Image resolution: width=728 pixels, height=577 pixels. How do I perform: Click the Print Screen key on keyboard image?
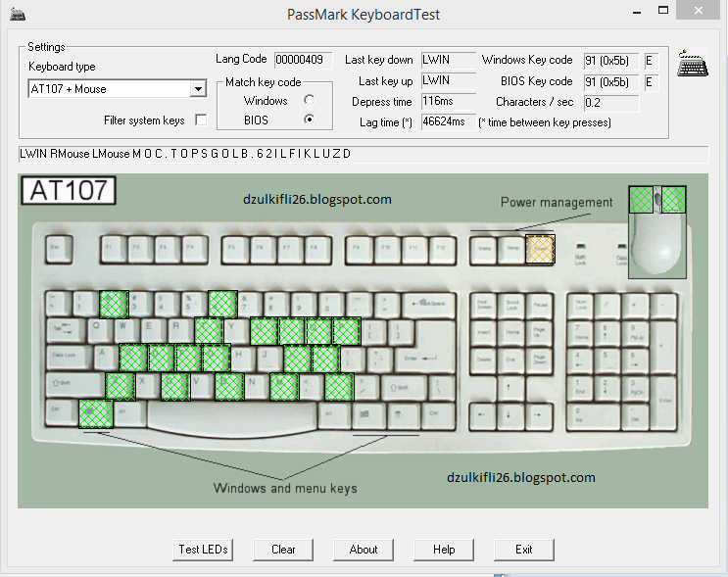click(483, 305)
